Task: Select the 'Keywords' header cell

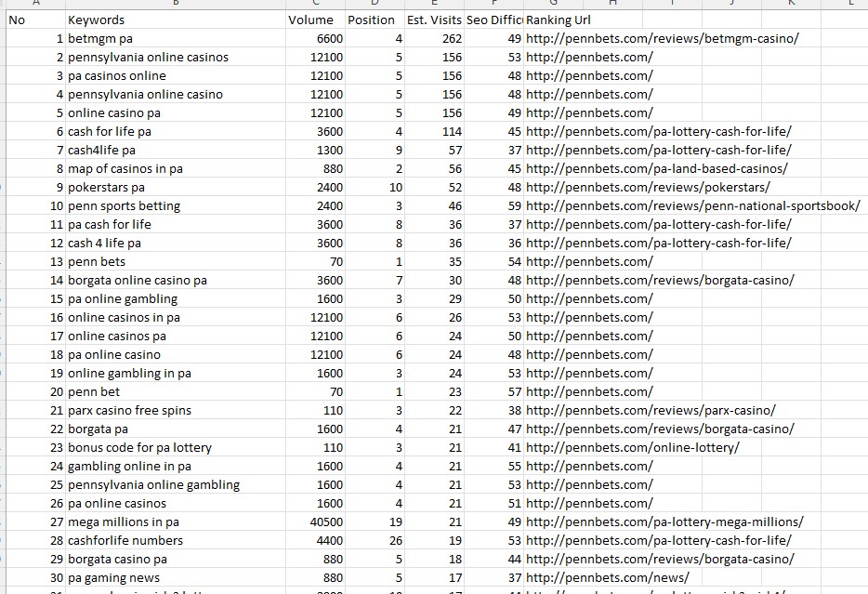Action: 176,20
